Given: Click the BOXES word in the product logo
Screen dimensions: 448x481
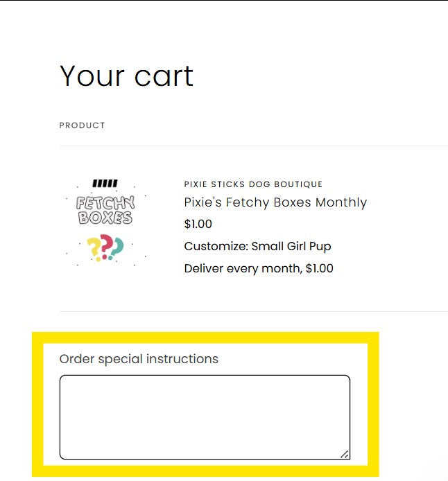Looking at the screenshot, I should click(x=105, y=218).
